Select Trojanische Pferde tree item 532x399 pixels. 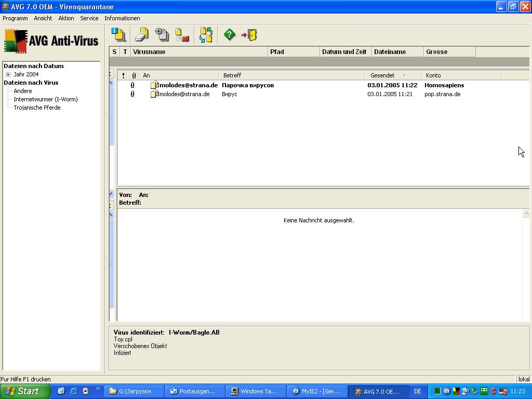37,108
